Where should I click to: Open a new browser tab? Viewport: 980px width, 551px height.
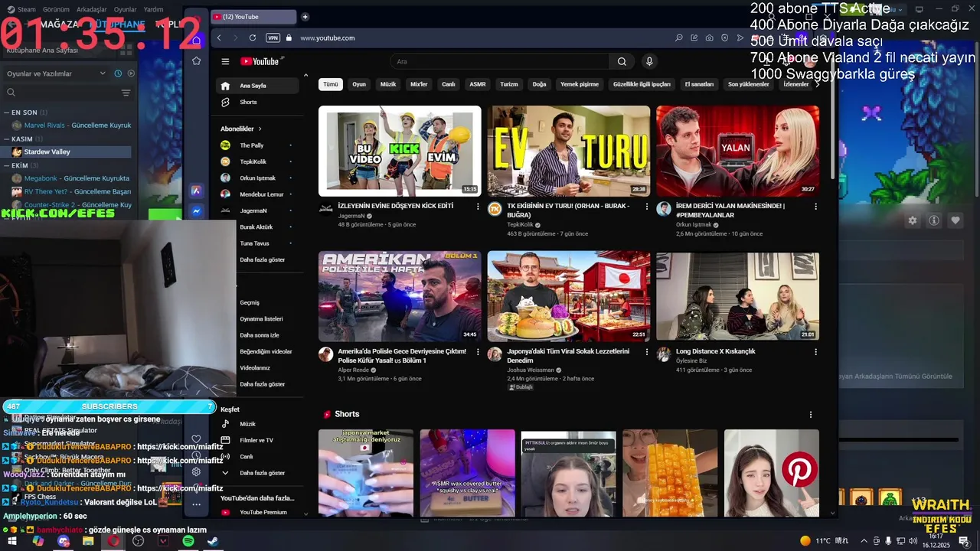click(305, 17)
